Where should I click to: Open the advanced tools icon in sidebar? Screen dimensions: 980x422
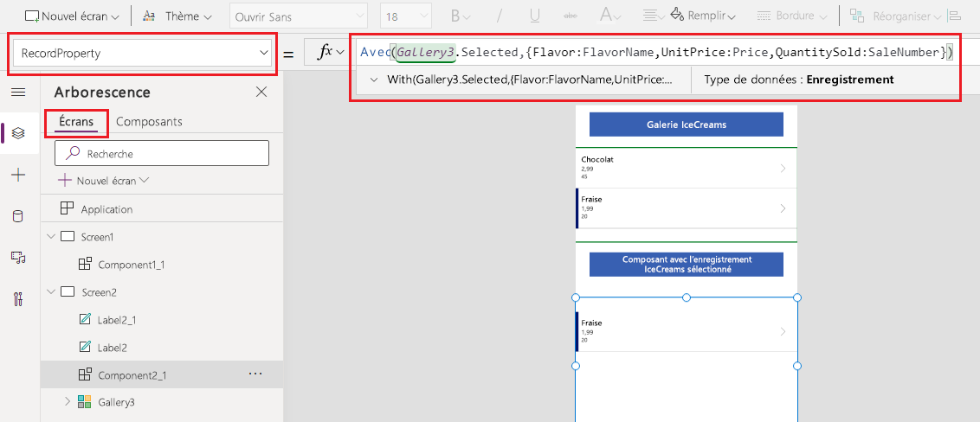coord(19,298)
